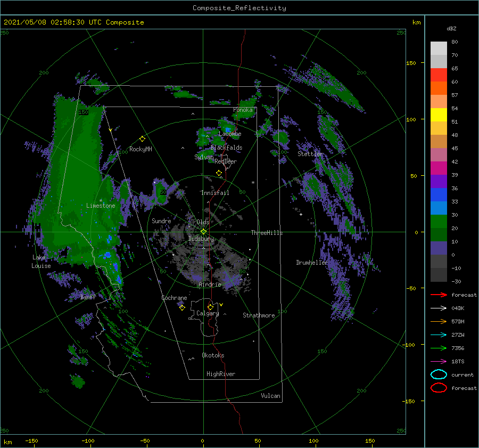Click the Drumheller label

[x=311, y=263]
